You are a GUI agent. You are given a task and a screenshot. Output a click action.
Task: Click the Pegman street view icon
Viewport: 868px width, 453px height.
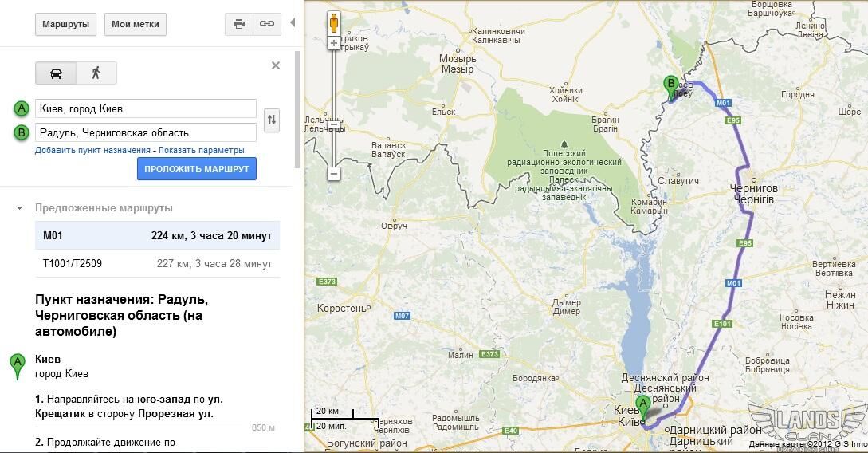pyautogui.click(x=334, y=23)
